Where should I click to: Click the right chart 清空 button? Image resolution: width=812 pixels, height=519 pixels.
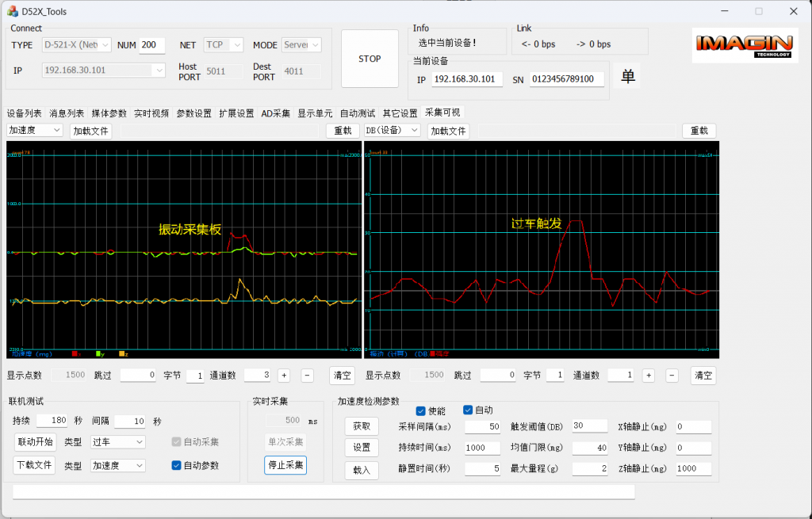point(703,376)
